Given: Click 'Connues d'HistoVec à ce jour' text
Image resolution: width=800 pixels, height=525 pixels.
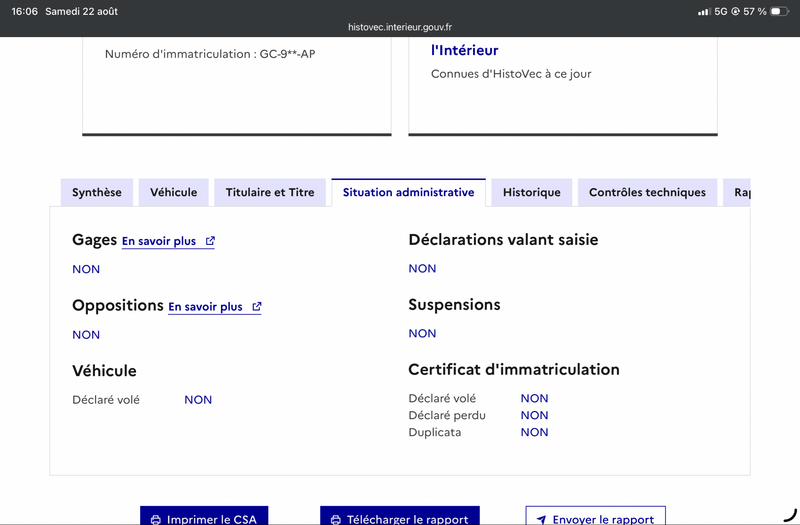Looking at the screenshot, I should pos(511,74).
